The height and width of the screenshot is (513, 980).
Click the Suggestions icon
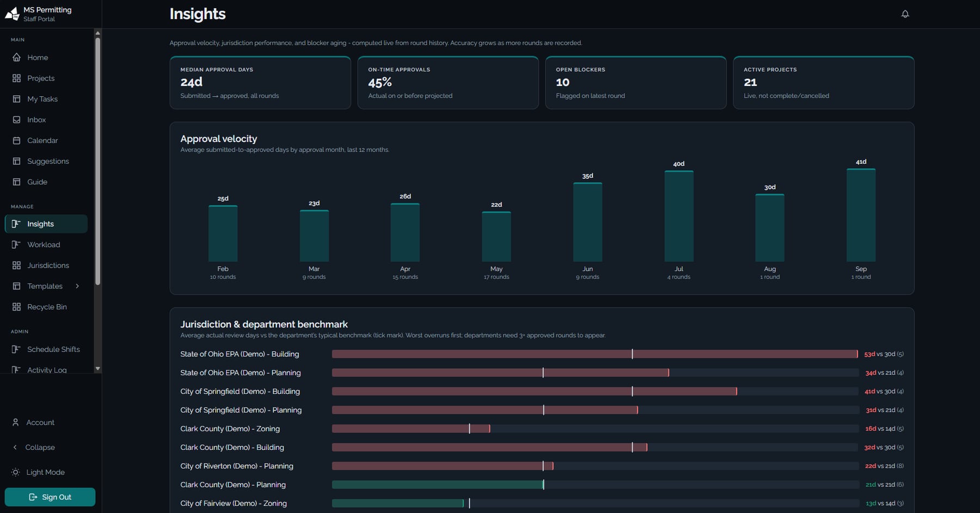pos(16,161)
